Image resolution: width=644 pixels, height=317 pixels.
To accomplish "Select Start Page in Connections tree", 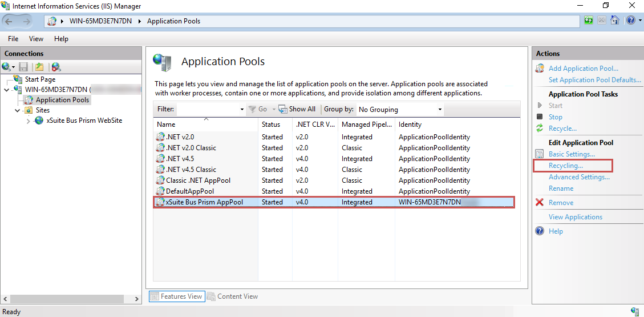I will [40, 79].
